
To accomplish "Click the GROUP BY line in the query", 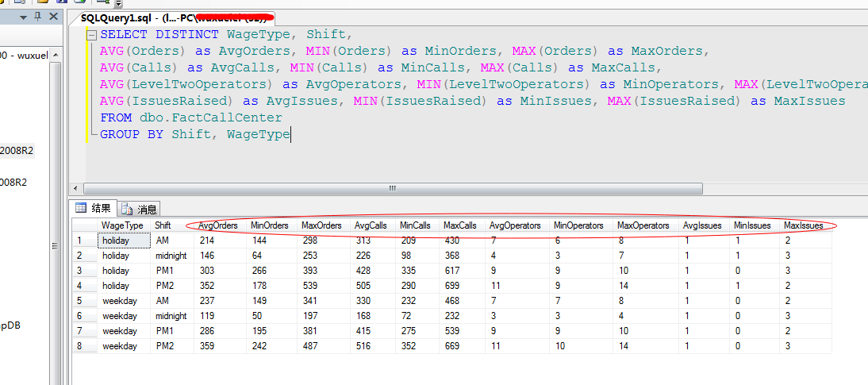I will click(x=195, y=134).
